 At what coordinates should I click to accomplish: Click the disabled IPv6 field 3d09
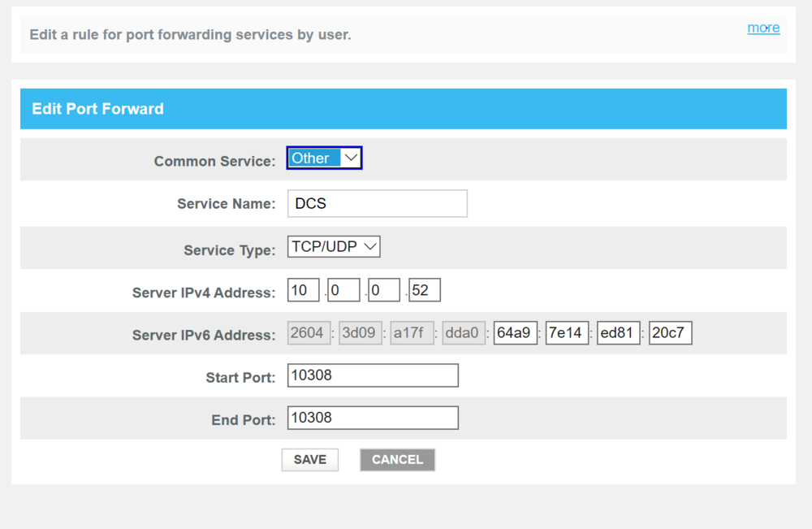pyautogui.click(x=361, y=333)
